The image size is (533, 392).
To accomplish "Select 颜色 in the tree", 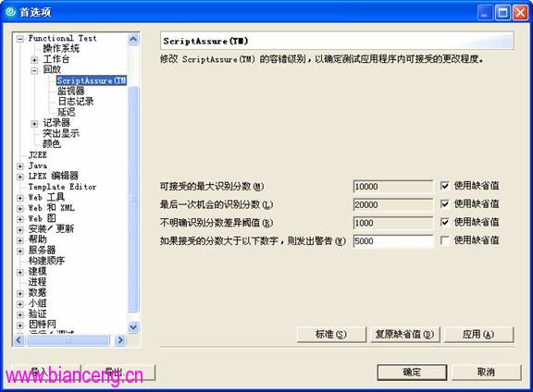I will (52, 144).
